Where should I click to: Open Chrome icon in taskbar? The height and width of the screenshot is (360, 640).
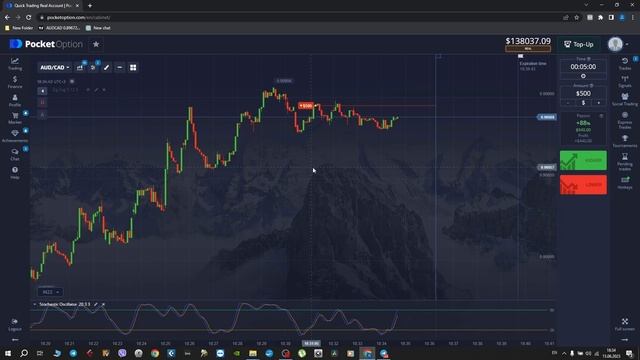click(155, 353)
